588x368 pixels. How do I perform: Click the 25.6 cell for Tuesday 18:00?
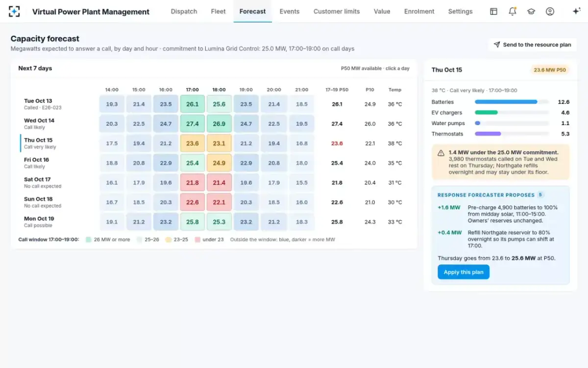(219, 104)
